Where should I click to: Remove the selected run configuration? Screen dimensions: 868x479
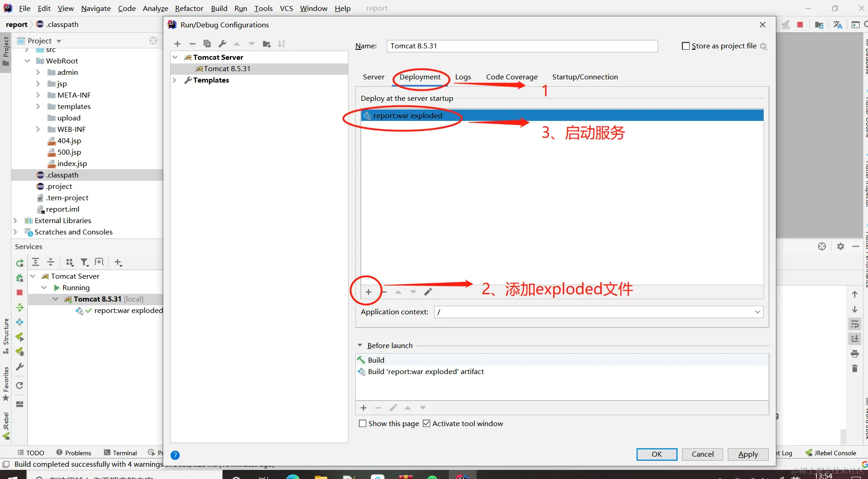[192, 44]
